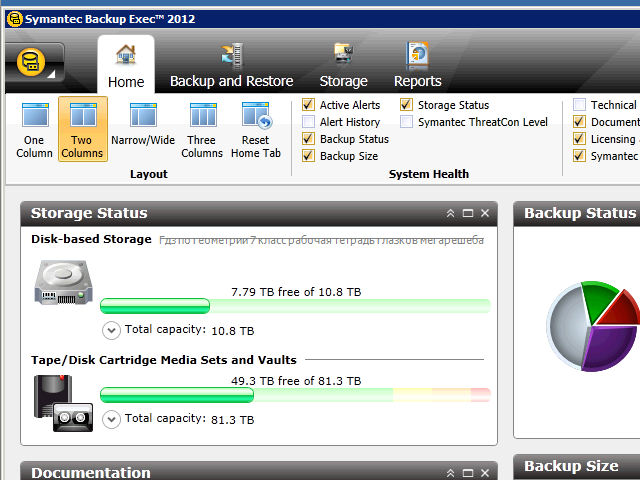Collapse the Documentation panel

[x=450, y=473]
